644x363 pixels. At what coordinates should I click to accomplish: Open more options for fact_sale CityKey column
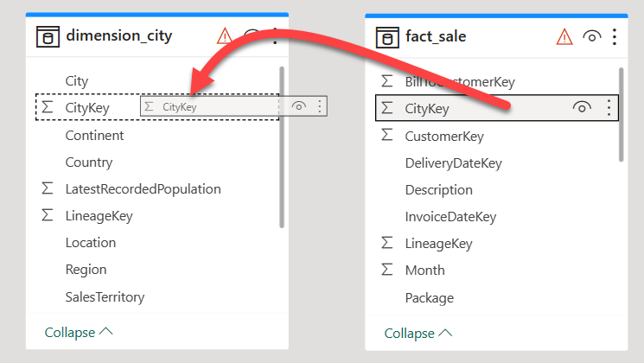click(609, 108)
